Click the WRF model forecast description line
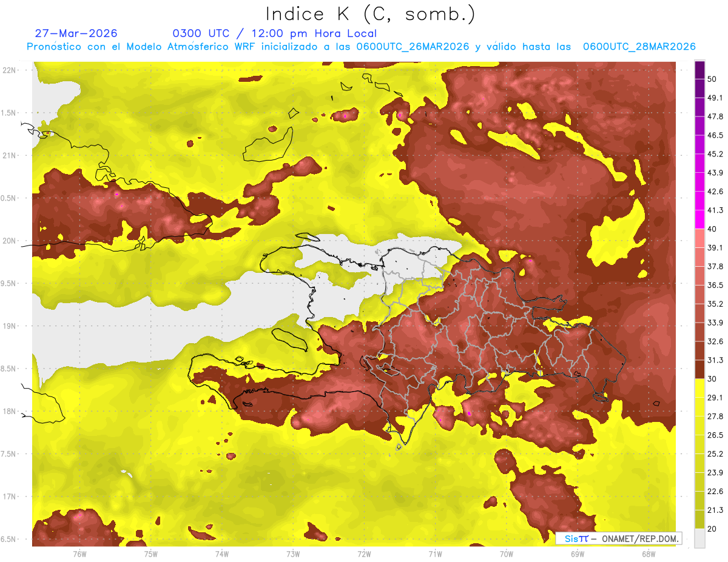The image size is (728, 562). click(x=361, y=47)
